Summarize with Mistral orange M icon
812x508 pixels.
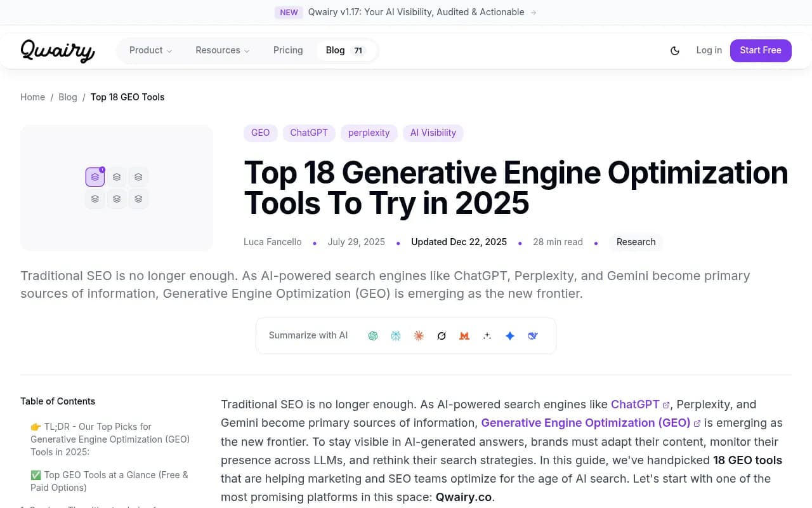click(x=464, y=336)
